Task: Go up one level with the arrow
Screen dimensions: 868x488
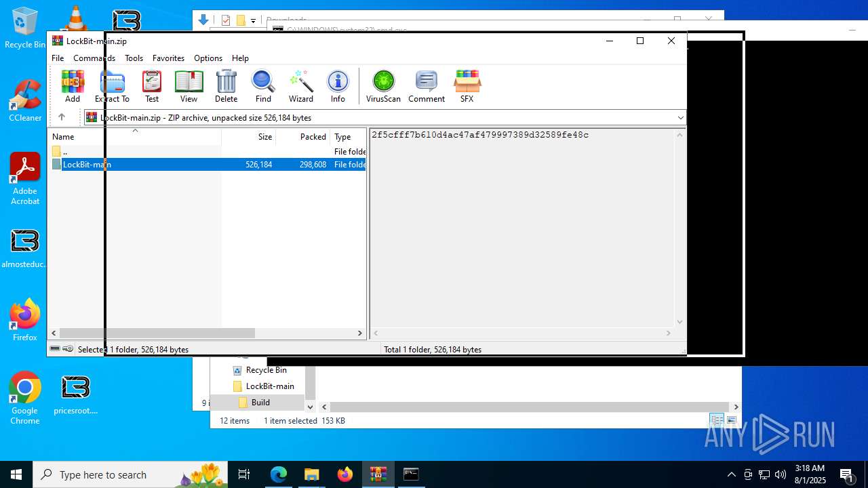Action: click(61, 117)
